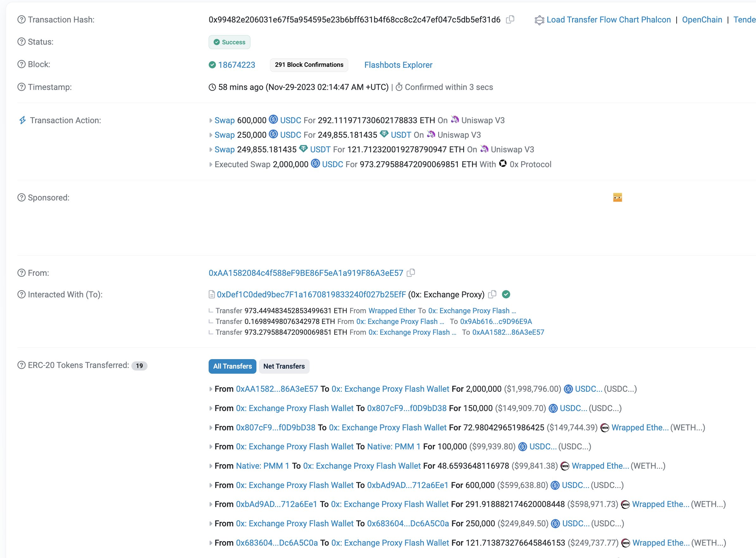Viewport: 756px width, 558px height.
Task: Expand the Swap 249,855.181435 USDT action row
Action: pyautogui.click(x=211, y=149)
